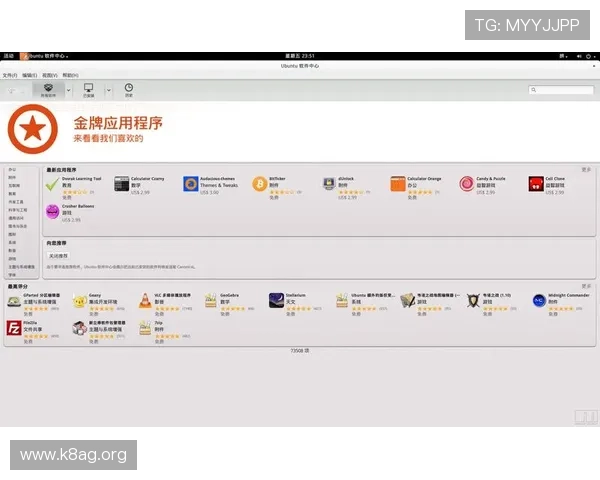This screenshot has height=480, width=600.
Task: Open Ubuntu restricted extras package icon
Action: pos(342,301)
